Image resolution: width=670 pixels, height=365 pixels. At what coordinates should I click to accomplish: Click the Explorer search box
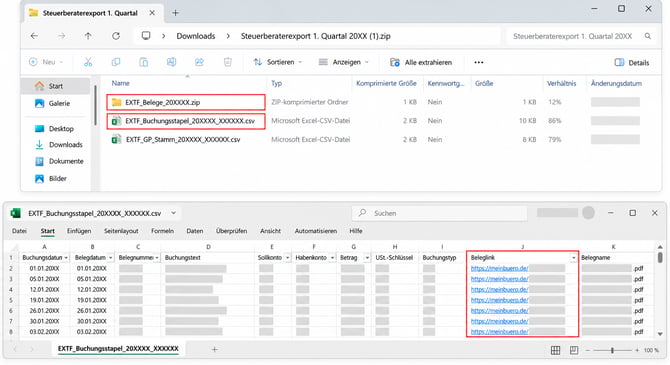pos(581,36)
